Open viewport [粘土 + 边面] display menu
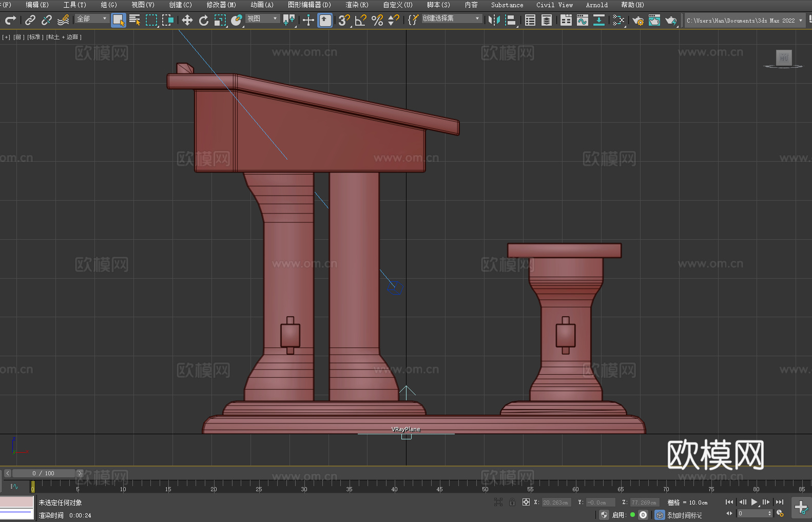812x522 pixels. pos(64,37)
